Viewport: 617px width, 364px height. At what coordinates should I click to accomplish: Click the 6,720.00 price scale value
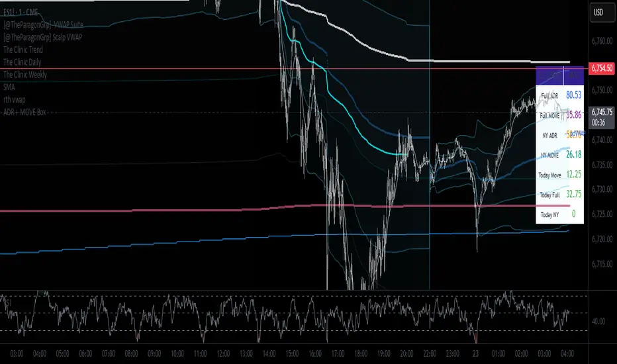[x=602, y=239]
